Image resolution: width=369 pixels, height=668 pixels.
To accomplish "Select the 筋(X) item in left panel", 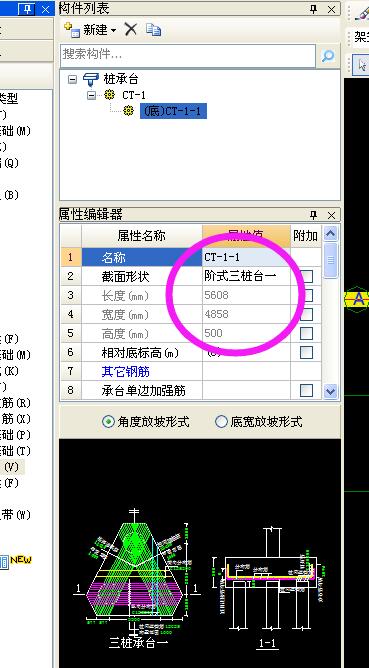I will pos(15,419).
